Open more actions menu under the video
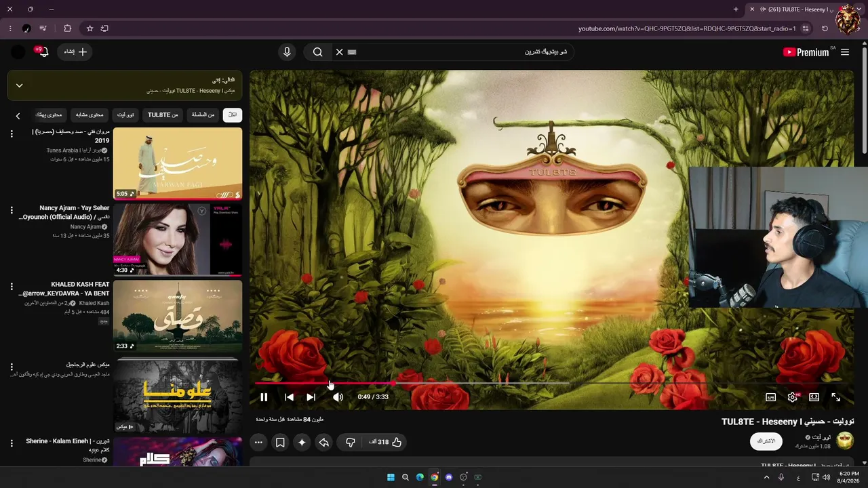Viewport: 868px width, 488px height. pos(258,442)
